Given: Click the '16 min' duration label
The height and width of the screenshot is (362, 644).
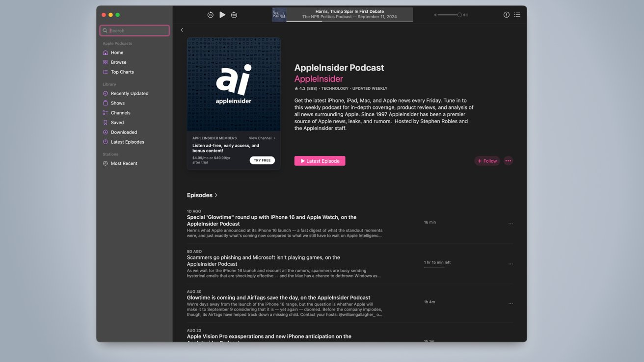Looking at the screenshot, I should pyautogui.click(x=430, y=222).
